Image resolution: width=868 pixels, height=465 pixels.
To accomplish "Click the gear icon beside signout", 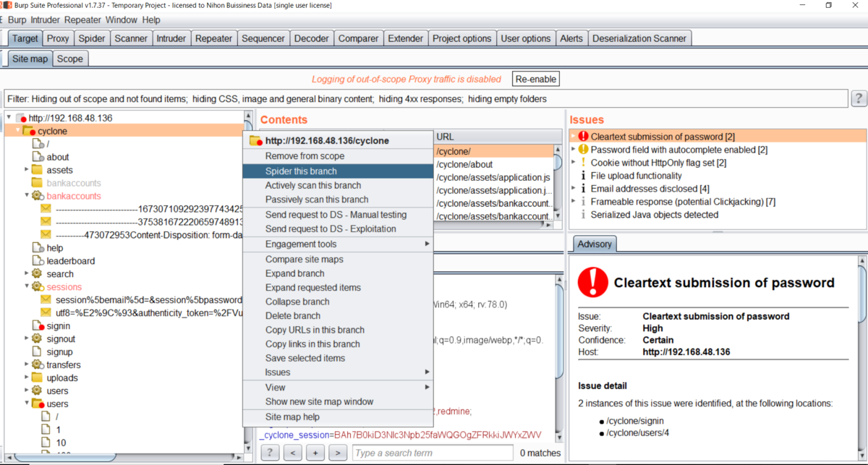I will pyautogui.click(x=37, y=339).
